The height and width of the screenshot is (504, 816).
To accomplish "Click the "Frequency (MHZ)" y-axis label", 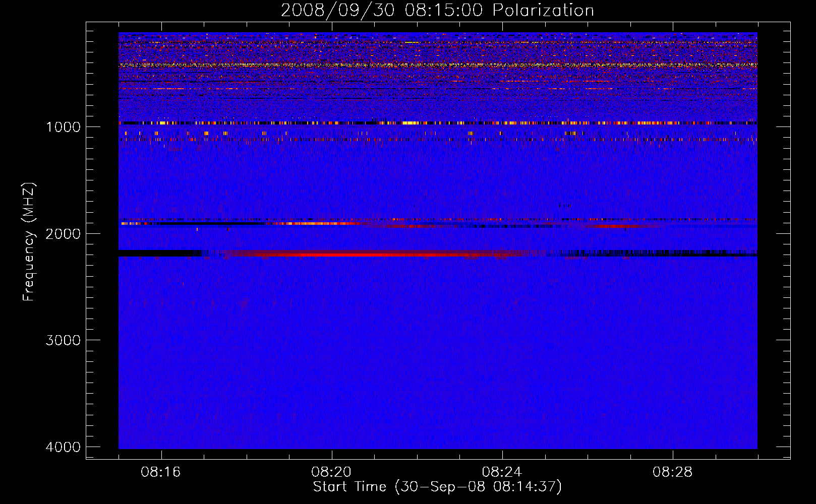I will tap(29, 242).
